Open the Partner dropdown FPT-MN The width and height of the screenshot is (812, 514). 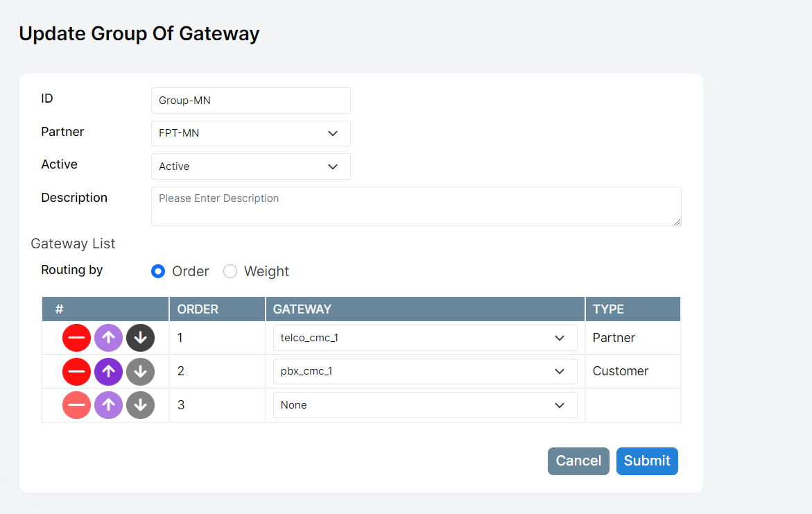pyautogui.click(x=250, y=133)
